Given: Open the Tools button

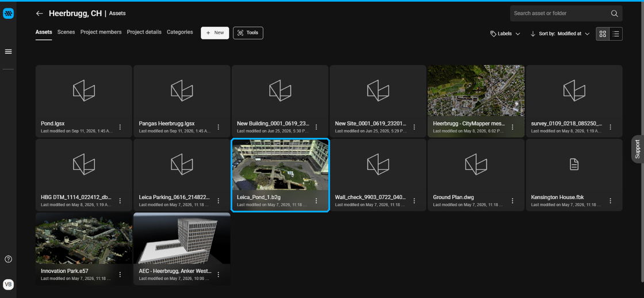Looking at the screenshot, I should click(x=248, y=33).
